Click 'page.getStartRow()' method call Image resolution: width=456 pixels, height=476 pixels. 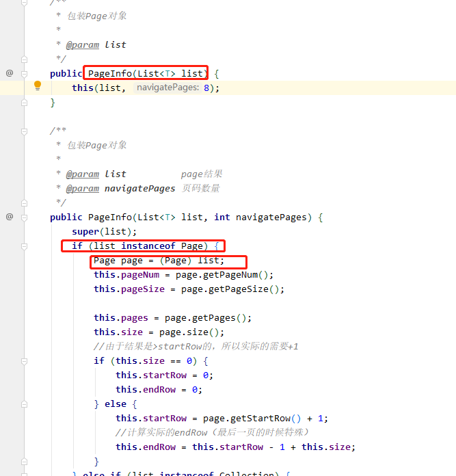click(x=252, y=419)
